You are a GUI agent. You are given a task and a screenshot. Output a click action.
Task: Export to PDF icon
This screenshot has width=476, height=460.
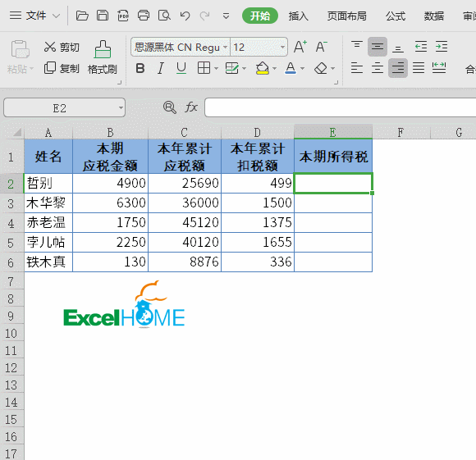[x=123, y=16]
